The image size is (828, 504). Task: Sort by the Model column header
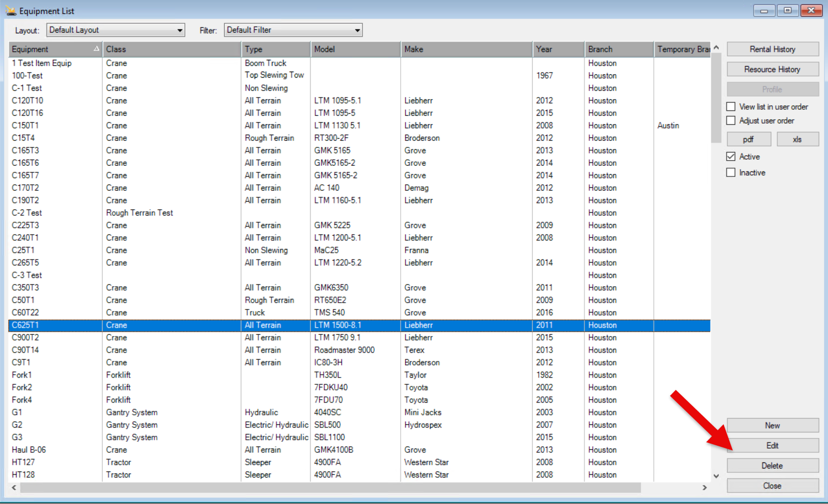tap(356, 49)
